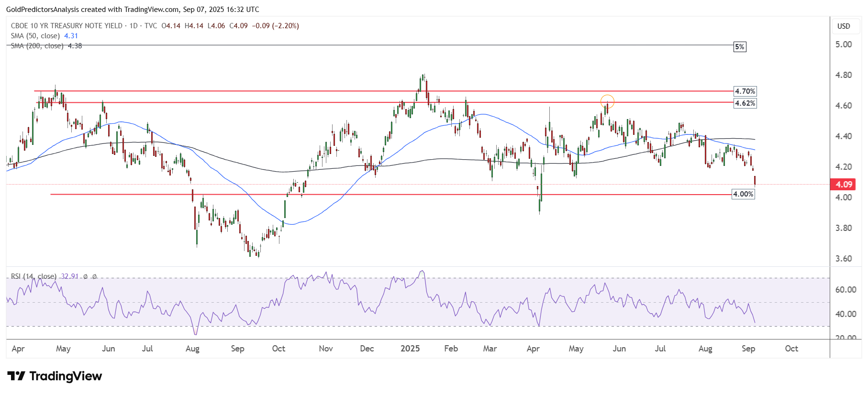This screenshot has height=394, width=868.
Task: Select the SMA (50, close) indicator legend
Action: [x=35, y=36]
